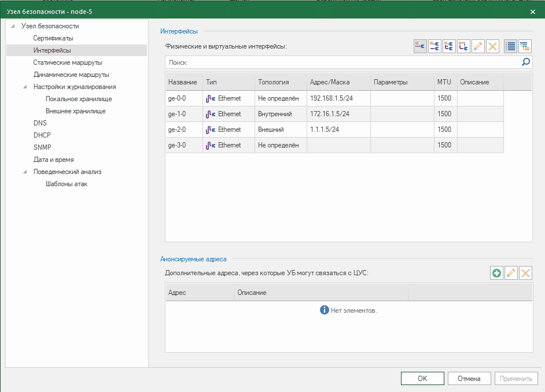Click the Отмена button

[x=469, y=379]
